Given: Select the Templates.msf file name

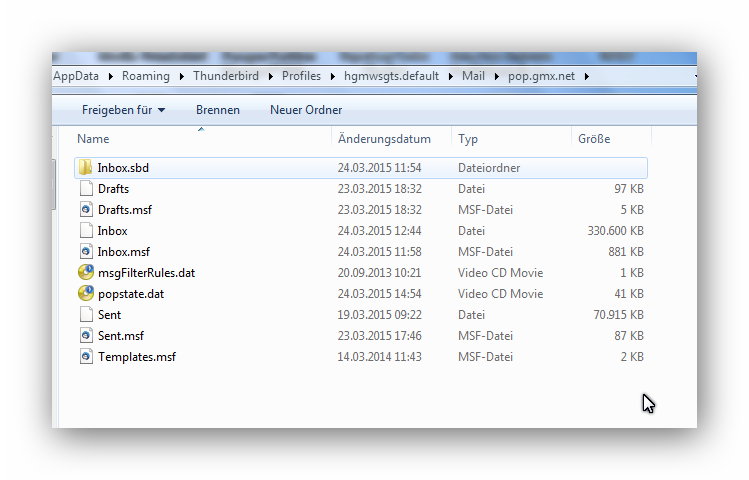Looking at the screenshot, I should coord(137,357).
